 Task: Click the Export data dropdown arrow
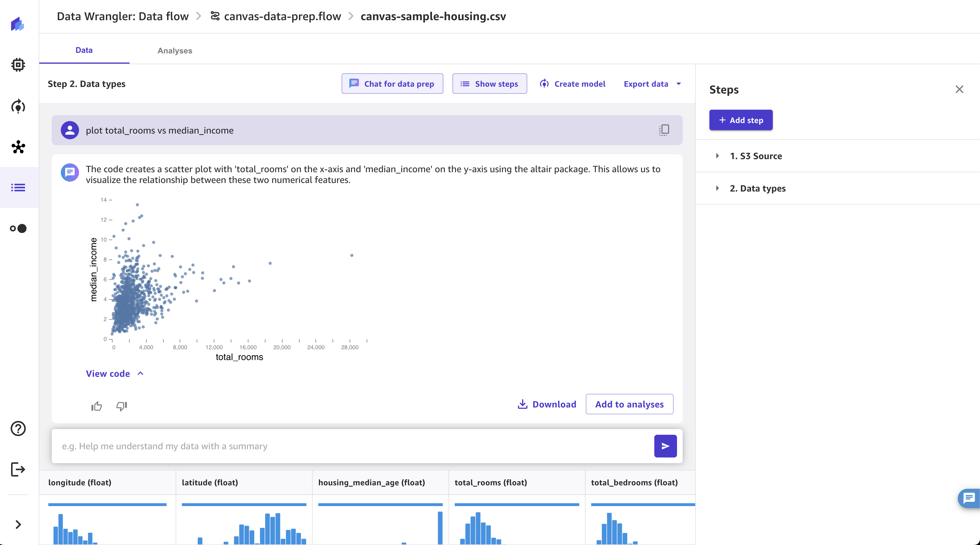pyautogui.click(x=680, y=84)
